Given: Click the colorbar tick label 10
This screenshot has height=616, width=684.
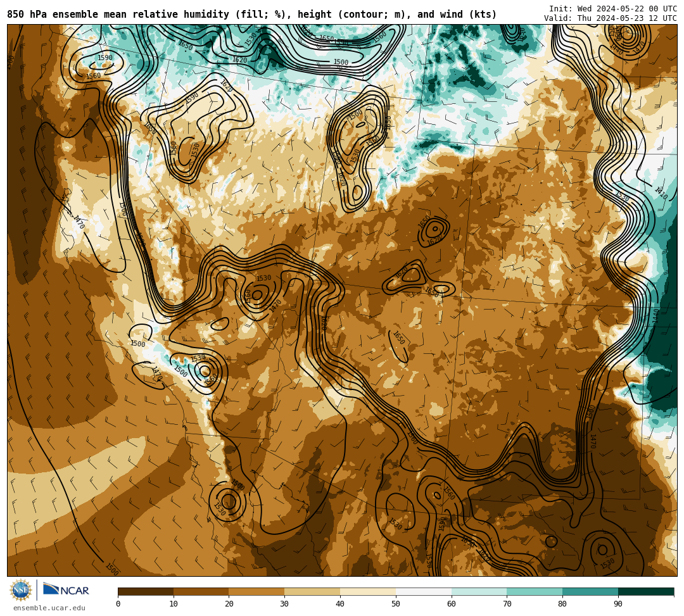Looking at the screenshot, I should (174, 604).
